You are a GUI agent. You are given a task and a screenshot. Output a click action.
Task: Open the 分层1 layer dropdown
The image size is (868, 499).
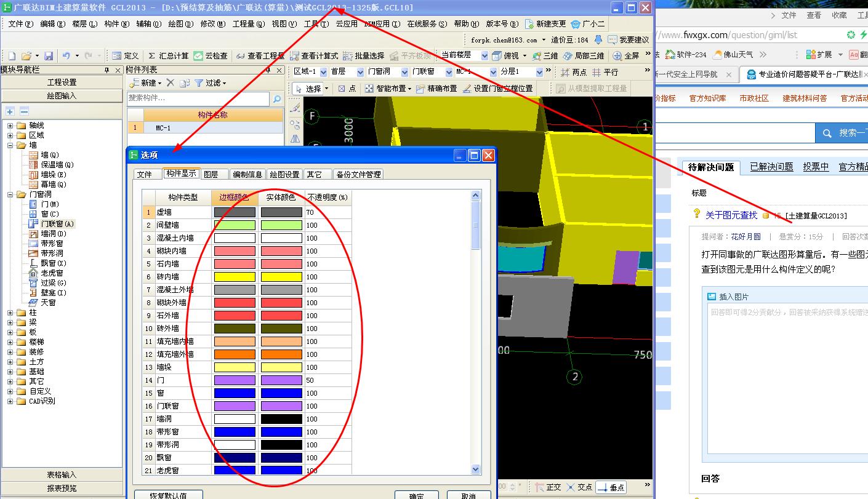click(x=540, y=72)
